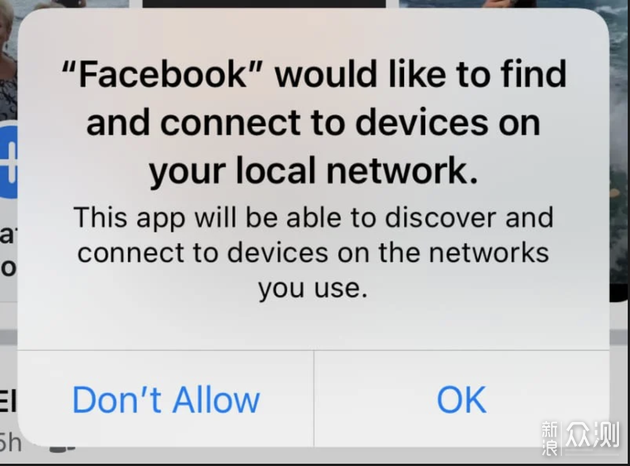The image size is (630, 466).
Task: Tap the "you use." description line
Action: click(x=313, y=289)
